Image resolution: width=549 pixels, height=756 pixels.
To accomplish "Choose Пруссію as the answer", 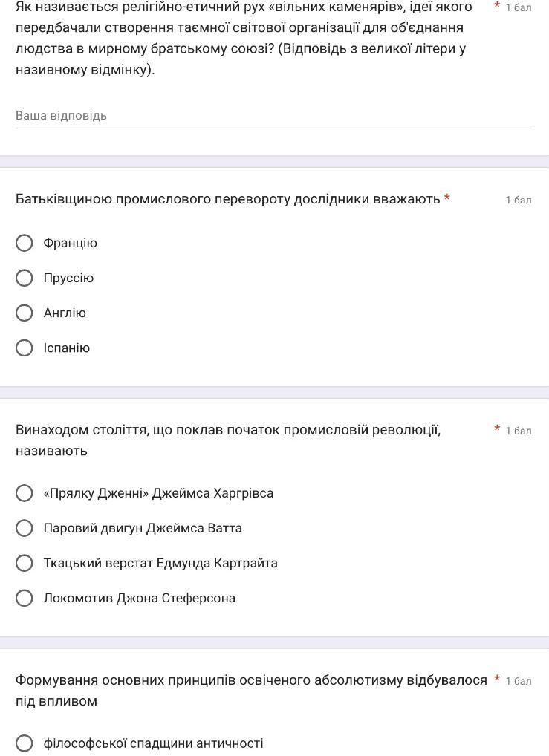I will 25,278.
